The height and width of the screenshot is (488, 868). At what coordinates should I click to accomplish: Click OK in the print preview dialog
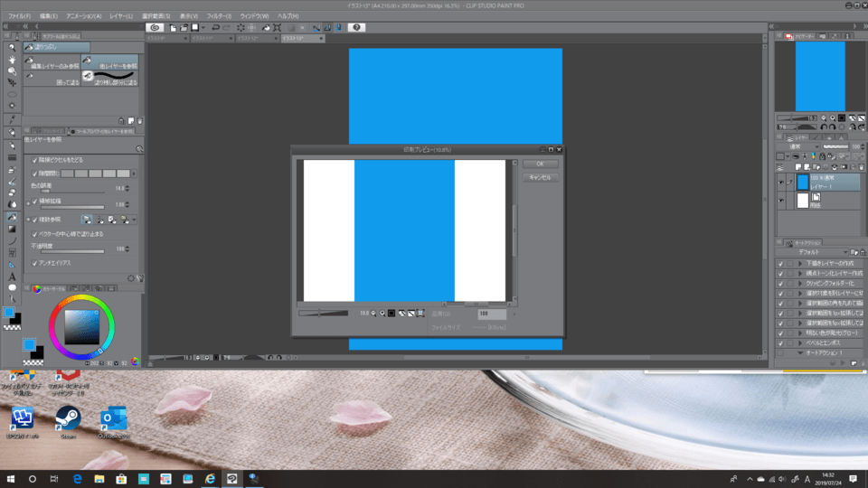[540, 164]
